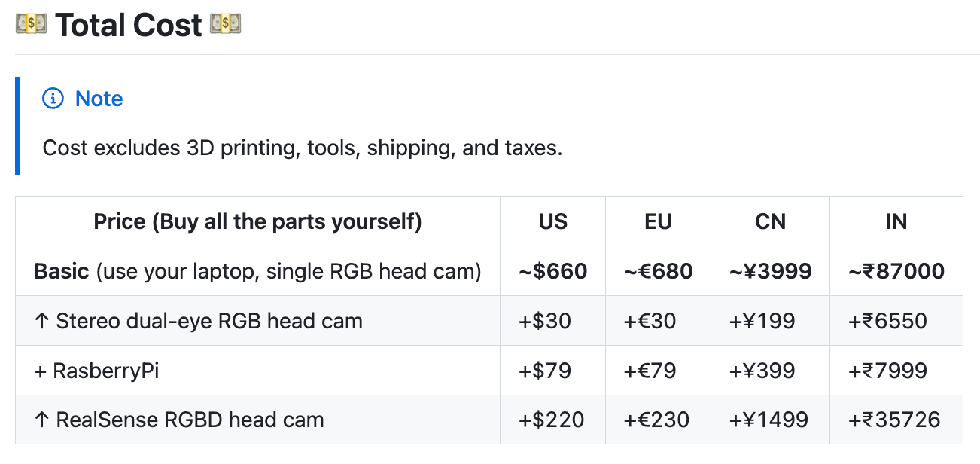
Task: Click the Note info circle icon
Action: [53, 99]
